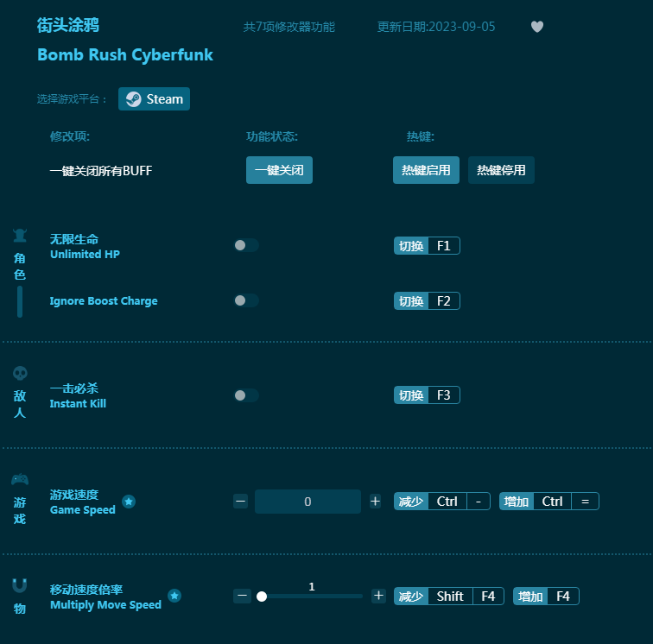Click the Bomb Rush Cyberfunk title

pos(125,55)
